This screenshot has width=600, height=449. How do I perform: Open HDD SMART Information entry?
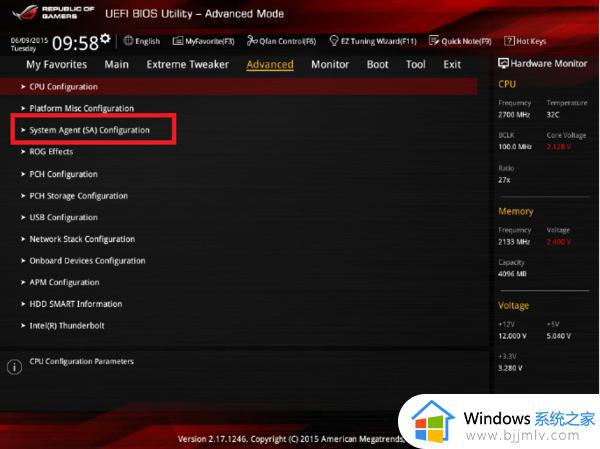tap(76, 304)
